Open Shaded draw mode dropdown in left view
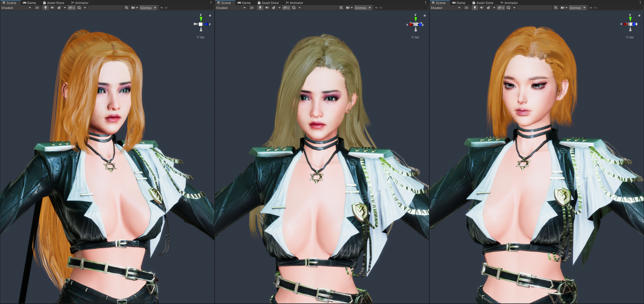Screen dimensions: 644x304 click(x=16, y=8)
